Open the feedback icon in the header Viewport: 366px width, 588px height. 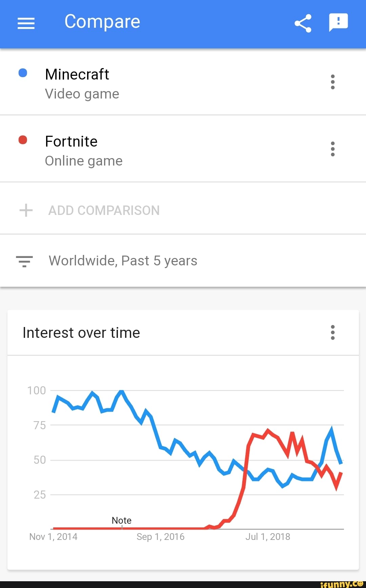pos(338,22)
